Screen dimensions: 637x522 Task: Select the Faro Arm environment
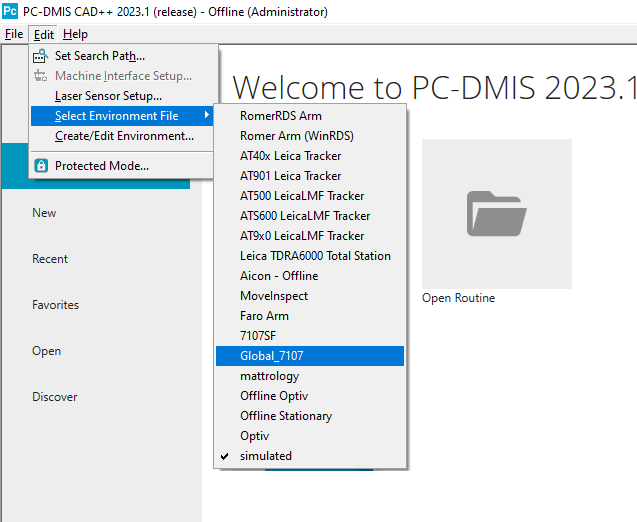click(264, 316)
